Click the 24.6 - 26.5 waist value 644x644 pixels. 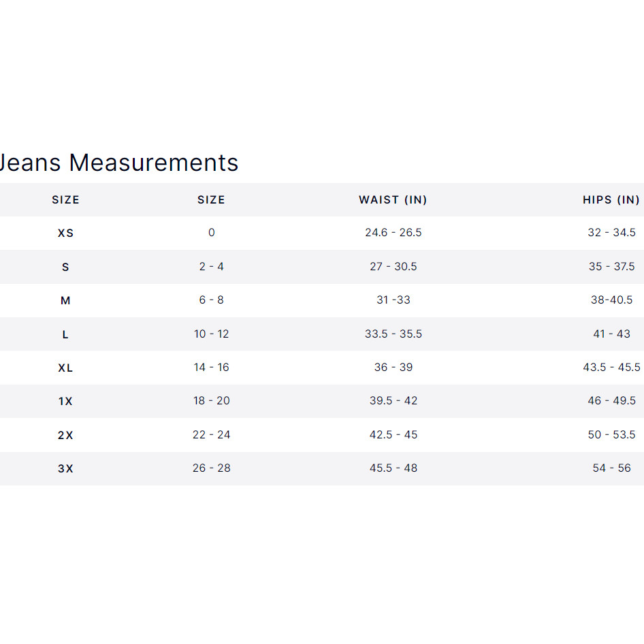(393, 233)
